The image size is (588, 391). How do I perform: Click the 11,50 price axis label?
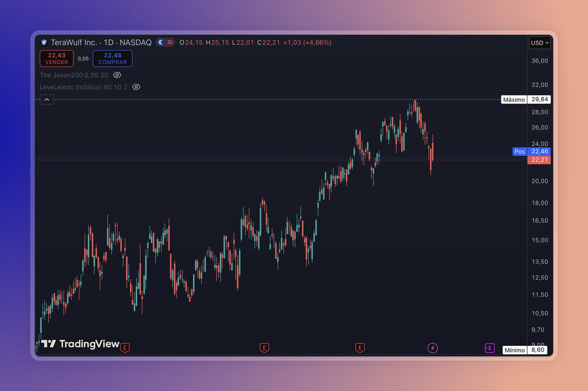[540, 294]
